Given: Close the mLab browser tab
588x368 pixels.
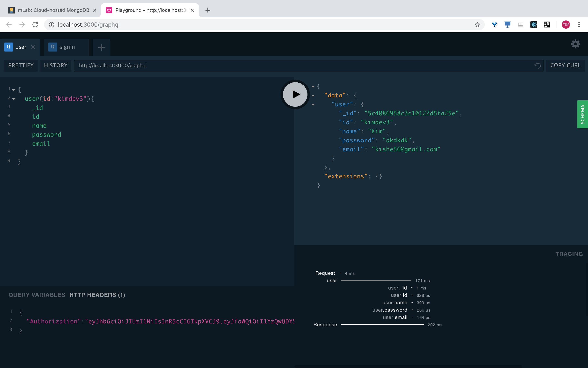Looking at the screenshot, I should [95, 10].
